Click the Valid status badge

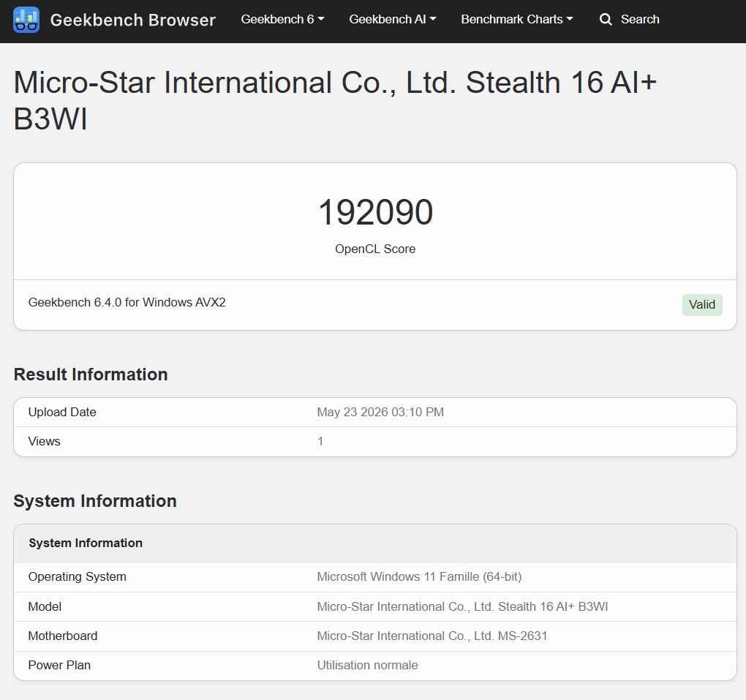702,304
